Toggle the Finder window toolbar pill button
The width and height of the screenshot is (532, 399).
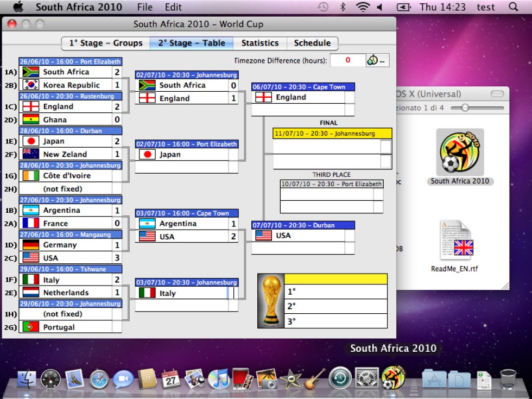[497, 93]
